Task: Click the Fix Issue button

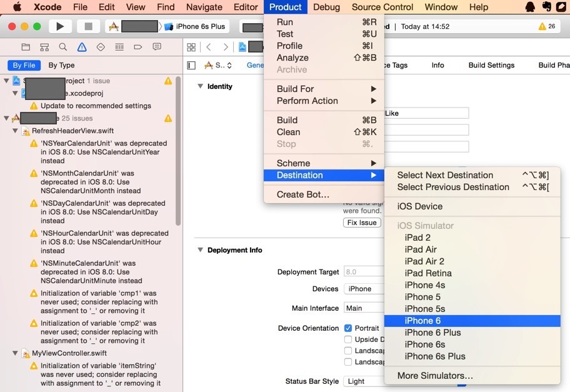Action: pyautogui.click(x=362, y=223)
